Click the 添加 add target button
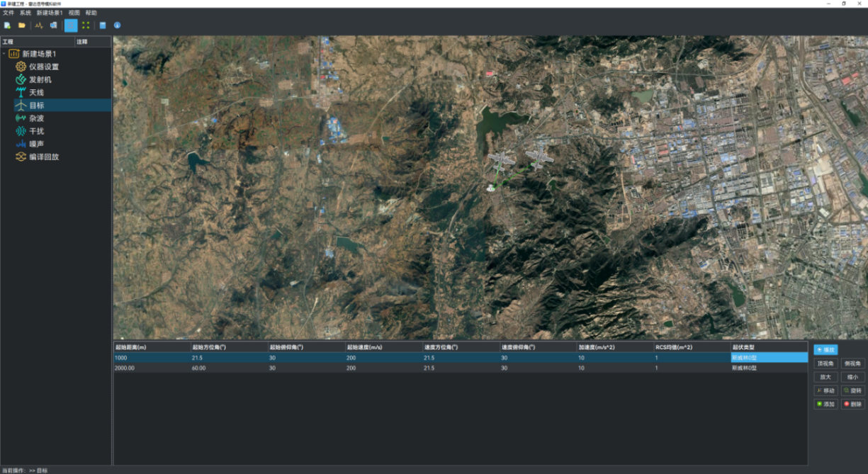This screenshot has width=868, height=474. point(825,404)
